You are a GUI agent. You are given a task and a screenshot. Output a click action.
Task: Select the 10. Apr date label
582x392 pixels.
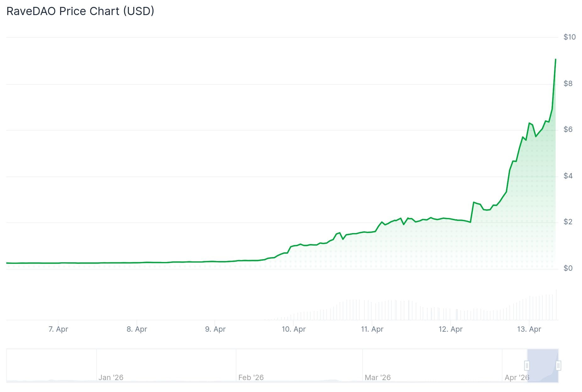click(293, 329)
